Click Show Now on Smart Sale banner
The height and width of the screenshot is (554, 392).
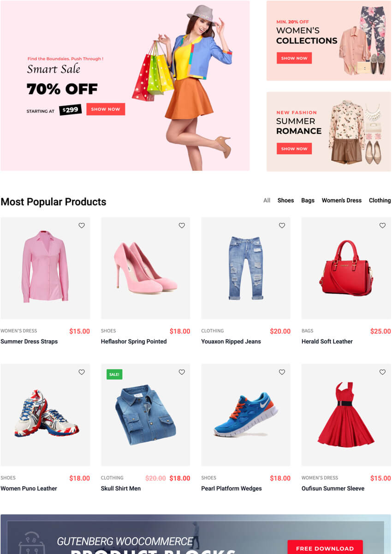[106, 109]
